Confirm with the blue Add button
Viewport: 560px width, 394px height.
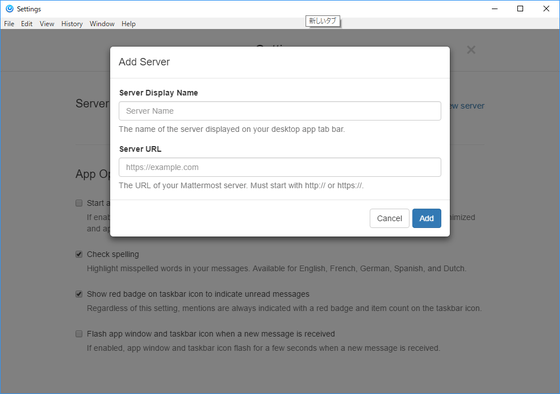[426, 218]
